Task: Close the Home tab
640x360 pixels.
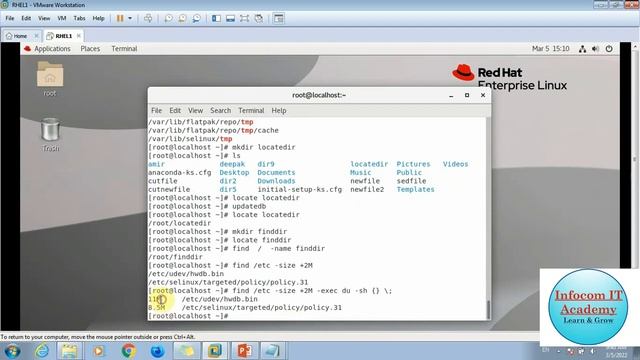Action: coord(36,36)
